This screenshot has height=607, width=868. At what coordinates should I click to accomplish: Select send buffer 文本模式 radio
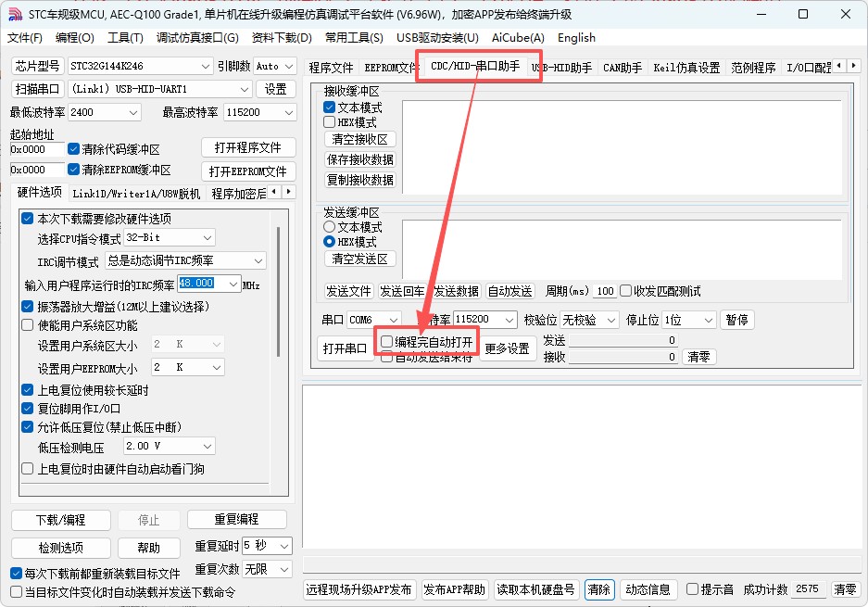pos(330,226)
